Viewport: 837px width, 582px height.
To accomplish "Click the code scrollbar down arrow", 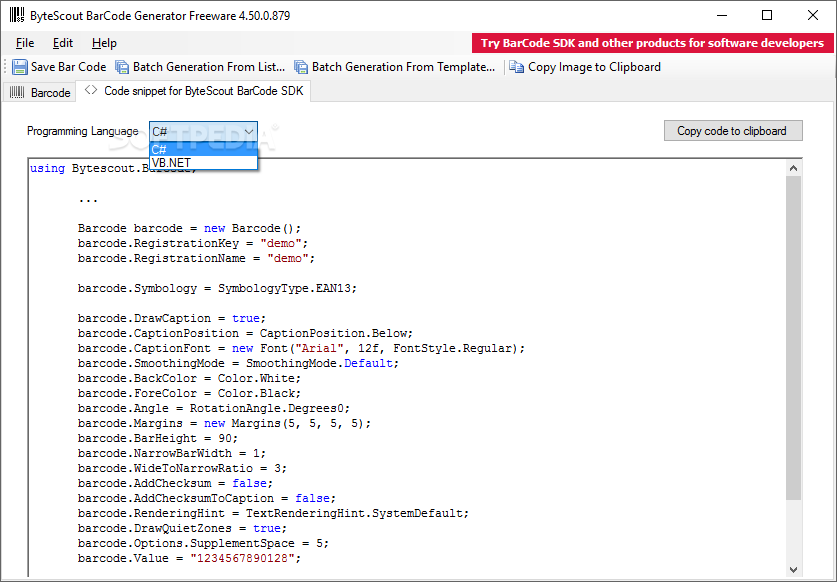I will click(793, 570).
